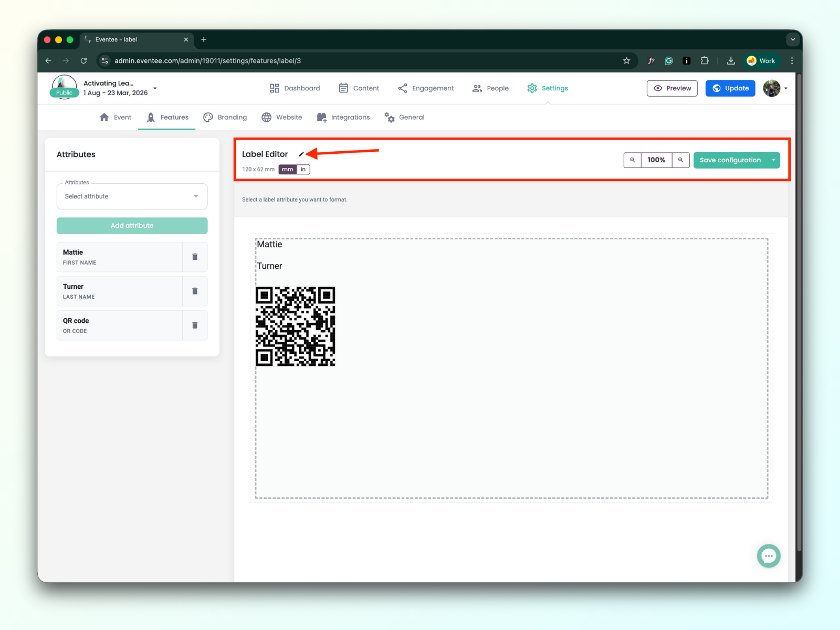Go to the Branding tab

tap(225, 117)
